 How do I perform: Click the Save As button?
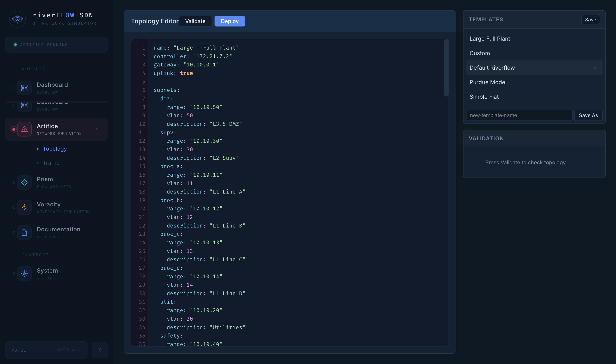pos(588,115)
